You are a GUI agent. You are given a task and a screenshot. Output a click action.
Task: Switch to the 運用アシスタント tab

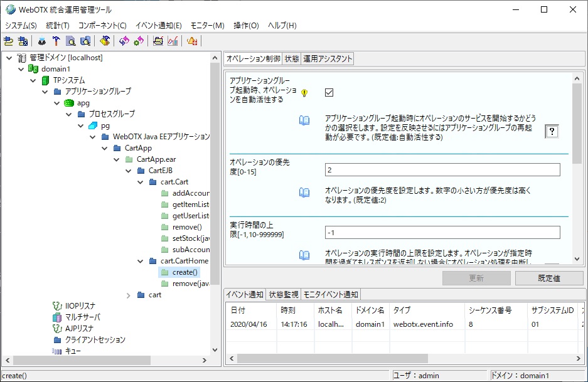(328, 59)
